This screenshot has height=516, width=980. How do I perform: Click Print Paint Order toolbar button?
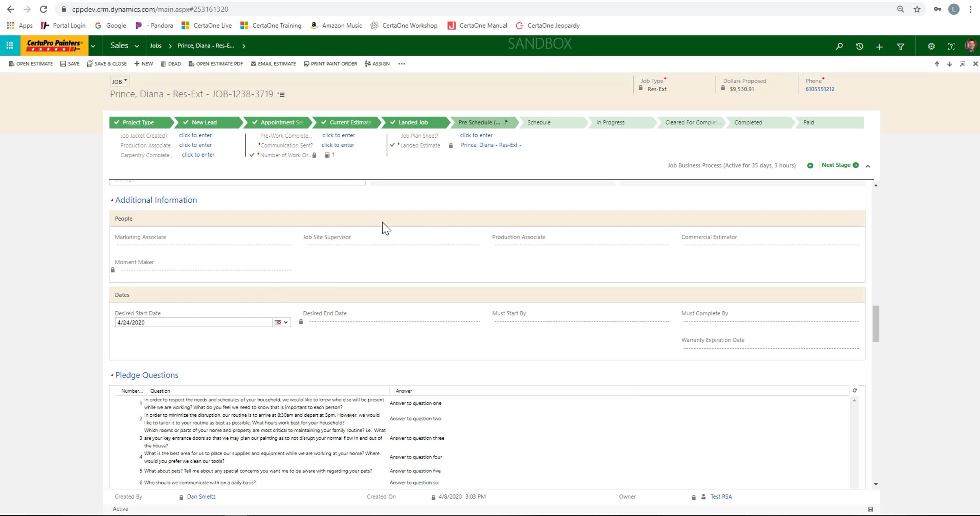pos(330,64)
